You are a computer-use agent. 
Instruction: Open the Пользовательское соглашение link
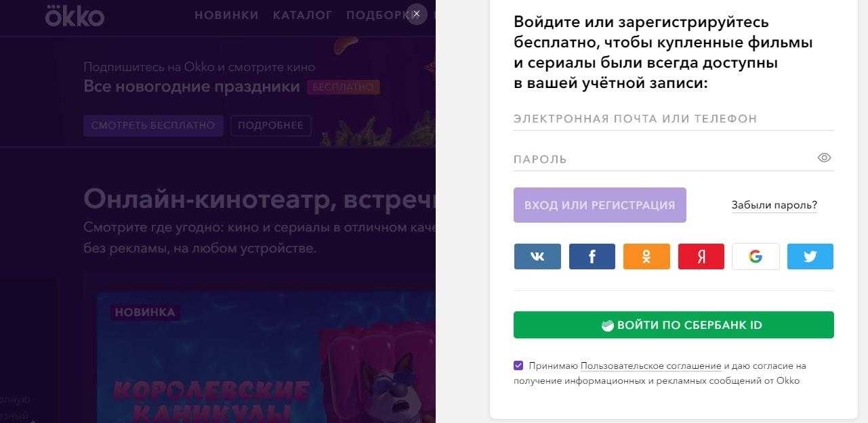point(650,365)
